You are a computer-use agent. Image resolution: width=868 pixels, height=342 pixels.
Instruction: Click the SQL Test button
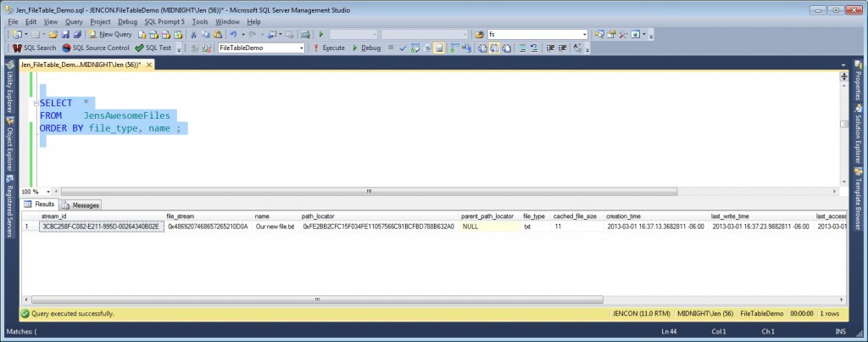[x=153, y=48]
